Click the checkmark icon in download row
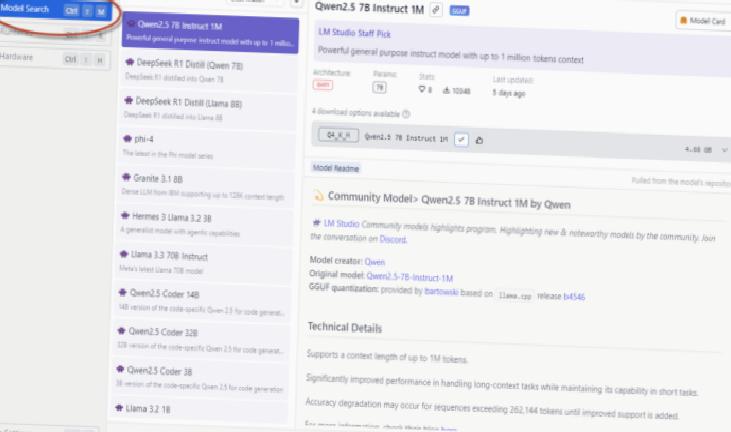731x432 pixels. (x=461, y=139)
